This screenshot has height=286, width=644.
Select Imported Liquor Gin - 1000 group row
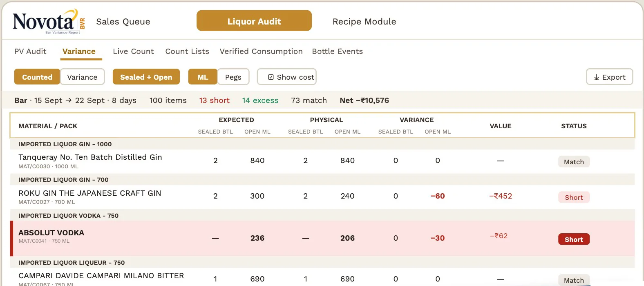click(x=322, y=144)
